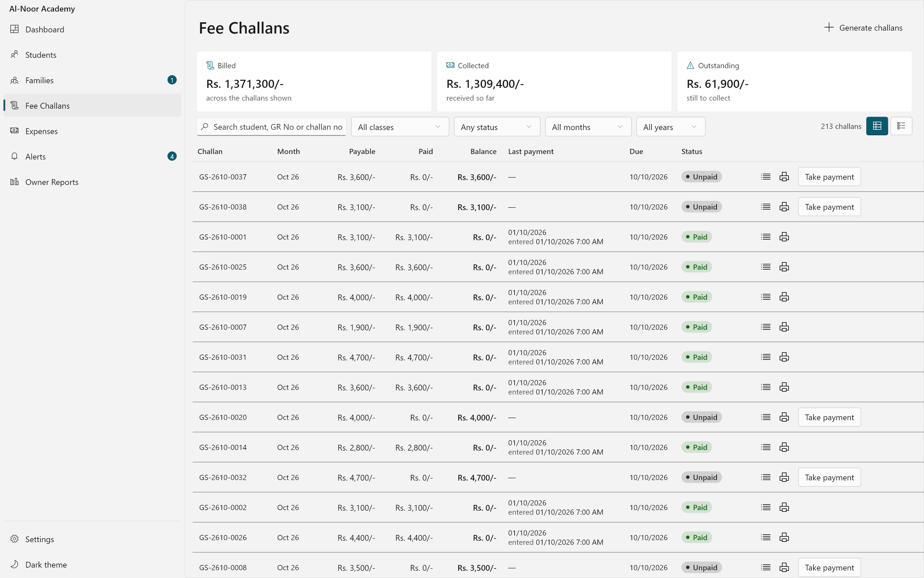This screenshot has height=578, width=924.
Task: Go to Expenses page
Action: [x=92, y=131]
